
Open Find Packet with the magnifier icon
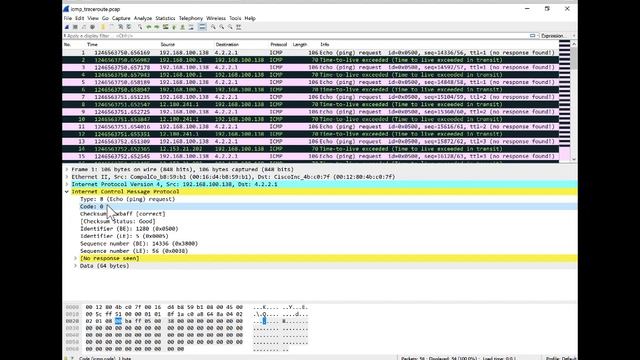click(x=140, y=27)
